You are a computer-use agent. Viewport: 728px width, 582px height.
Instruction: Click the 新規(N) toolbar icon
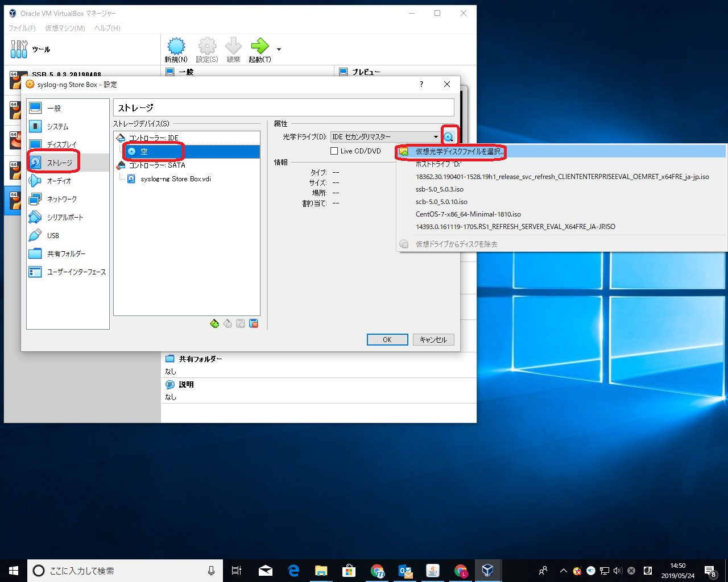point(176,47)
